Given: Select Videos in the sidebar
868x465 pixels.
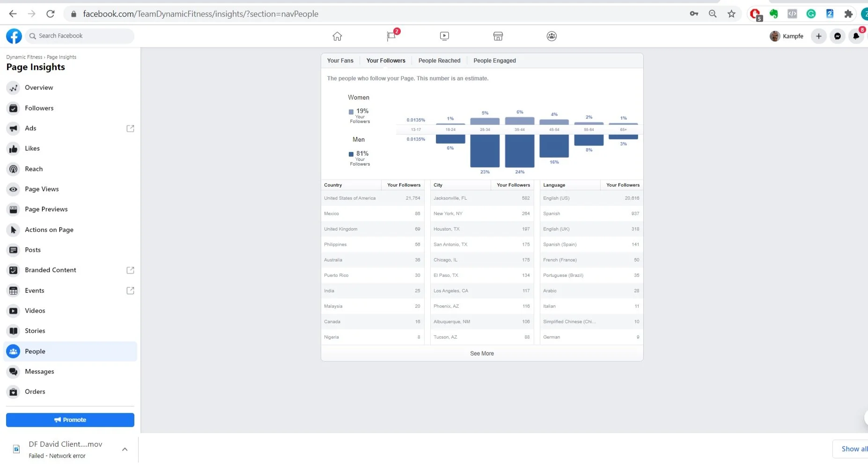Looking at the screenshot, I should (x=70, y=311).
